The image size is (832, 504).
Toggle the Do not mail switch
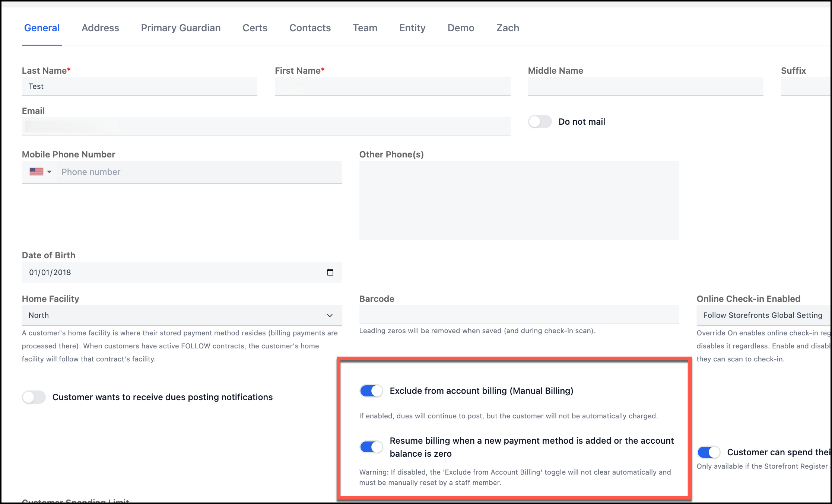(540, 122)
